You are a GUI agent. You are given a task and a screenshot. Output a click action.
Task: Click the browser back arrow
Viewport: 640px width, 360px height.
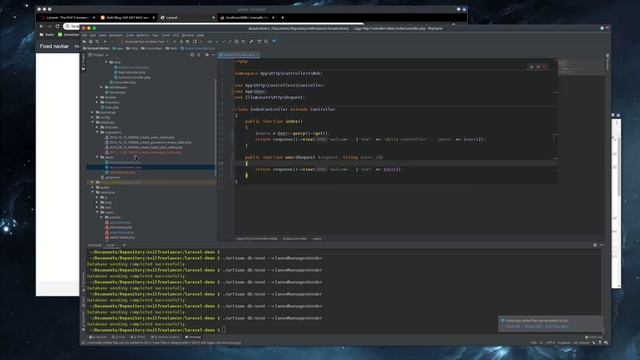click(41, 26)
